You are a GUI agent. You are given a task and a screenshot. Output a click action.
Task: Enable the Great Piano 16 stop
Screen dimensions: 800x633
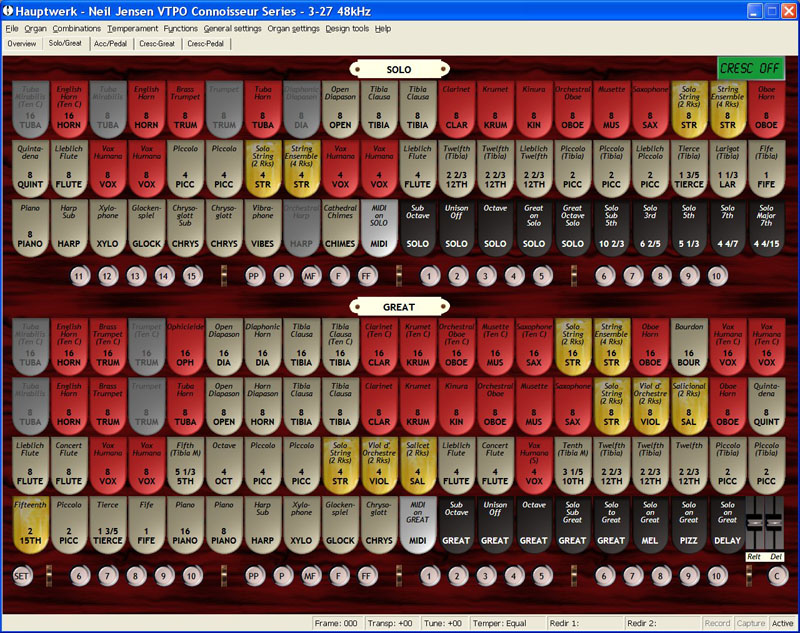tap(185, 525)
